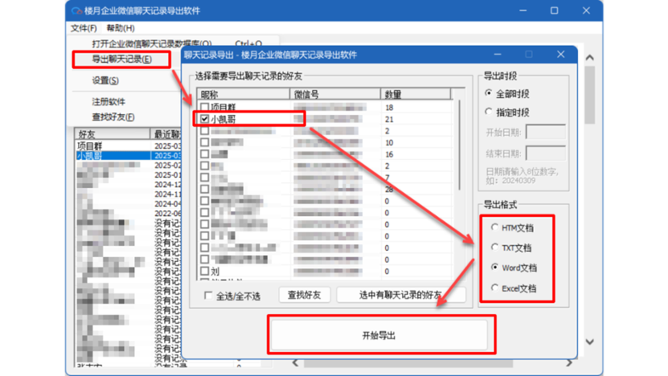Maximize the main application window
668x376 pixels.
pos(554,11)
